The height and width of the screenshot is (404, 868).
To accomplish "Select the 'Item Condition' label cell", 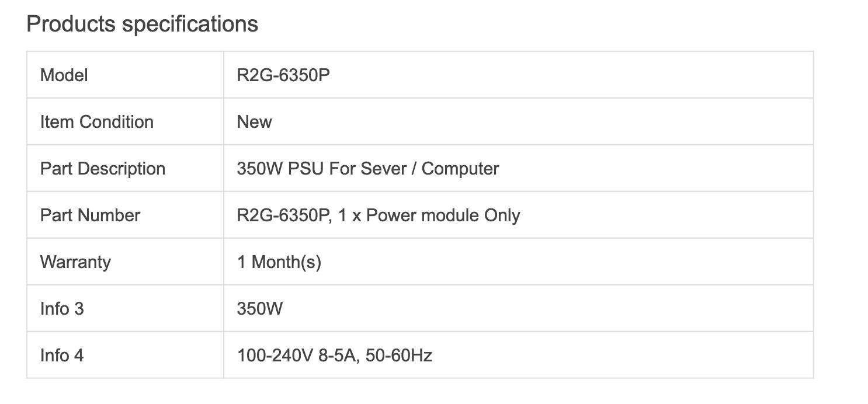I will click(x=97, y=122).
